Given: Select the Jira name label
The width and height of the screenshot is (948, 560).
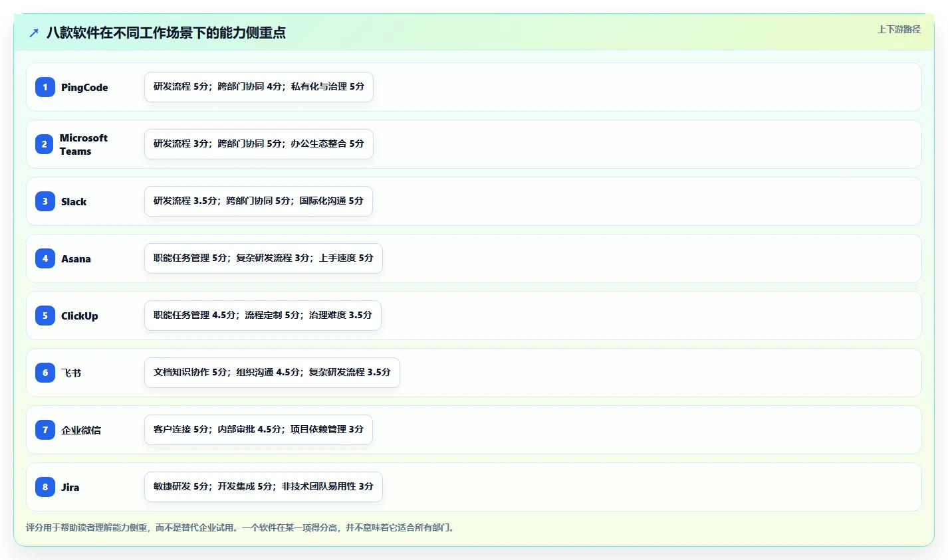Looking at the screenshot, I should (70, 487).
